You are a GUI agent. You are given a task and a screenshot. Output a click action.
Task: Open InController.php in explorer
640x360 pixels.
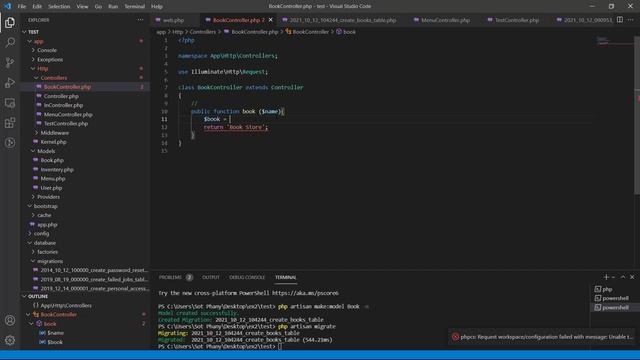(63, 105)
